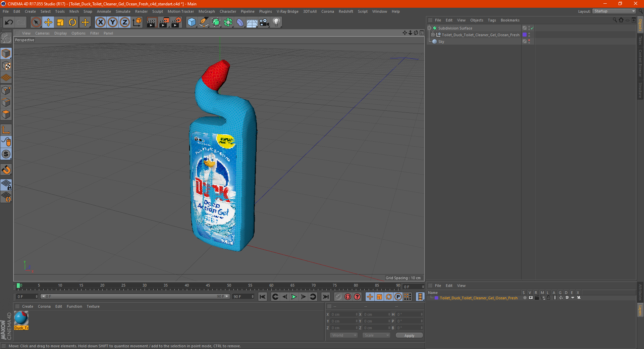644x349 pixels.
Task: Toggle Y axis lock
Action: [x=113, y=22]
